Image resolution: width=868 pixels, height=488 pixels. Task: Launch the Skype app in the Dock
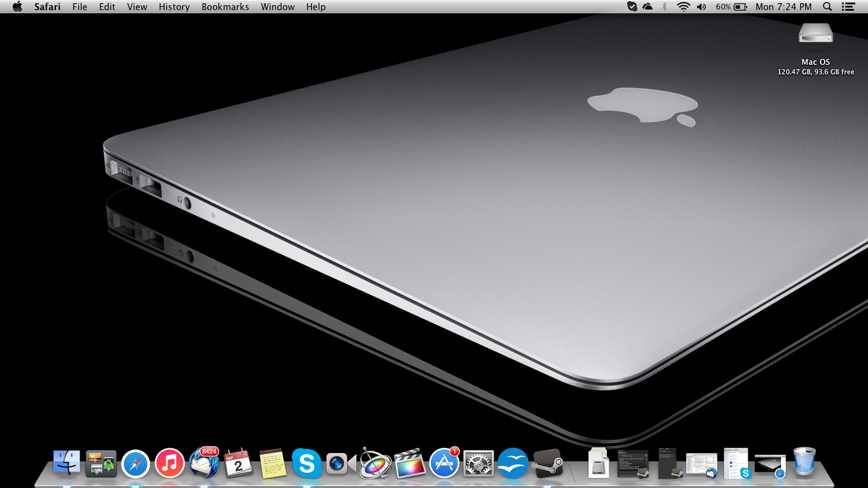[307, 463]
